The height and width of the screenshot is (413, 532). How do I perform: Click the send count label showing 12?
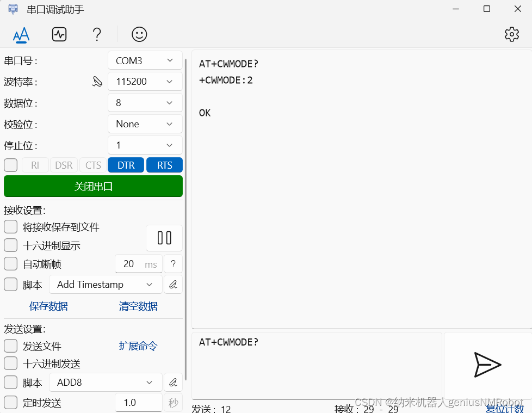tap(212, 409)
